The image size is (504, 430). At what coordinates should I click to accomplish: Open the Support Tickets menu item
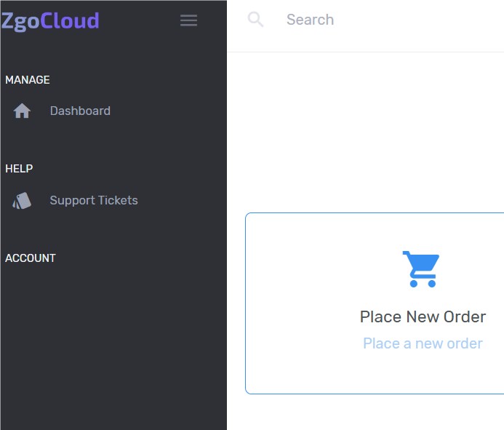pos(93,201)
